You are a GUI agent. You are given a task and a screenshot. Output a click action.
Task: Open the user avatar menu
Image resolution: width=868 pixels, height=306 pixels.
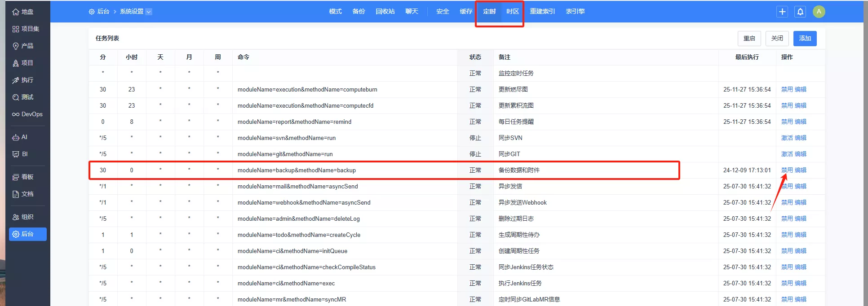tap(819, 12)
